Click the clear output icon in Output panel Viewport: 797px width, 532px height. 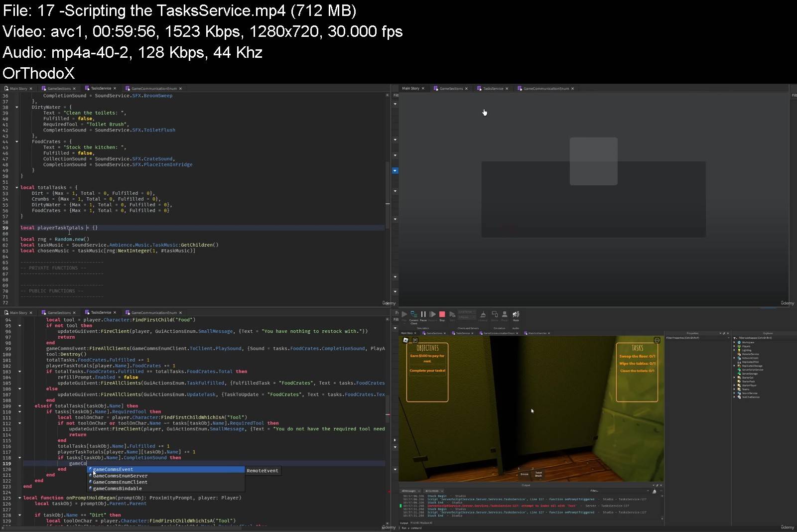pos(655,491)
